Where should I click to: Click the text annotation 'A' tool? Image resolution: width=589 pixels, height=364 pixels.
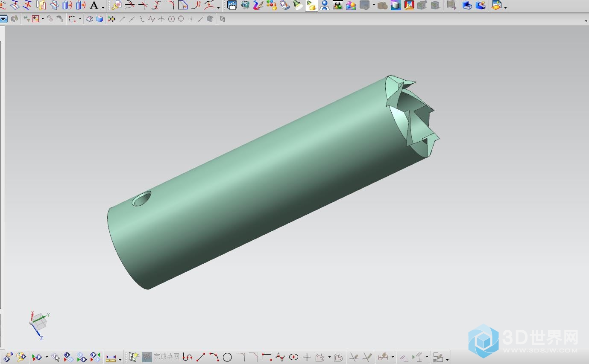(94, 6)
